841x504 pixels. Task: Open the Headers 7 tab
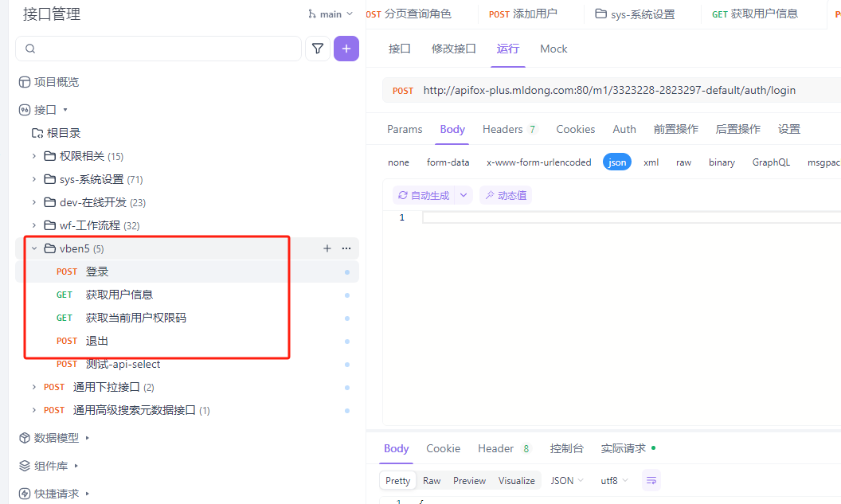pyautogui.click(x=509, y=129)
